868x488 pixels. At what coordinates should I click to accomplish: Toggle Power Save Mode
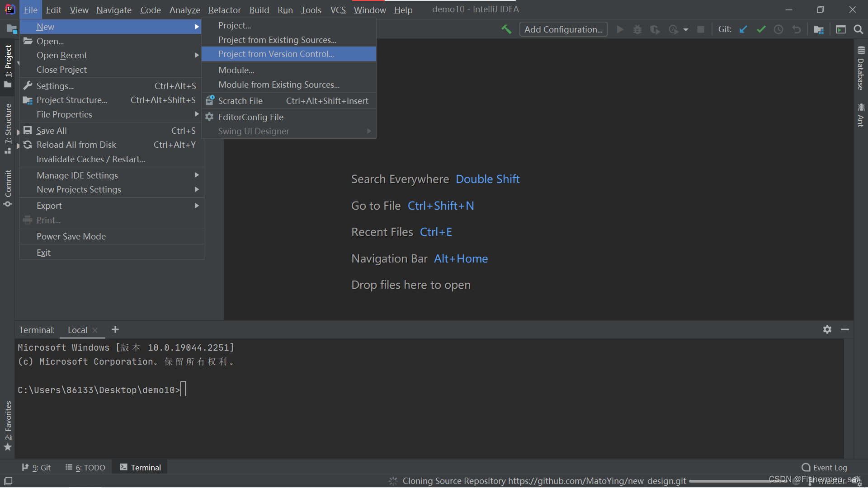click(x=71, y=236)
